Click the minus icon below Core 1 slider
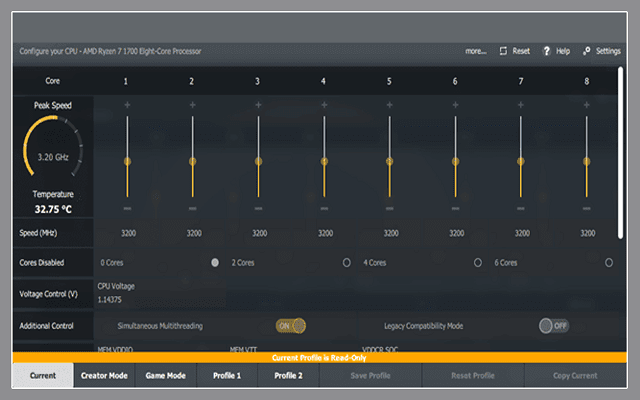This screenshot has width=640, height=400. [x=127, y=208]
